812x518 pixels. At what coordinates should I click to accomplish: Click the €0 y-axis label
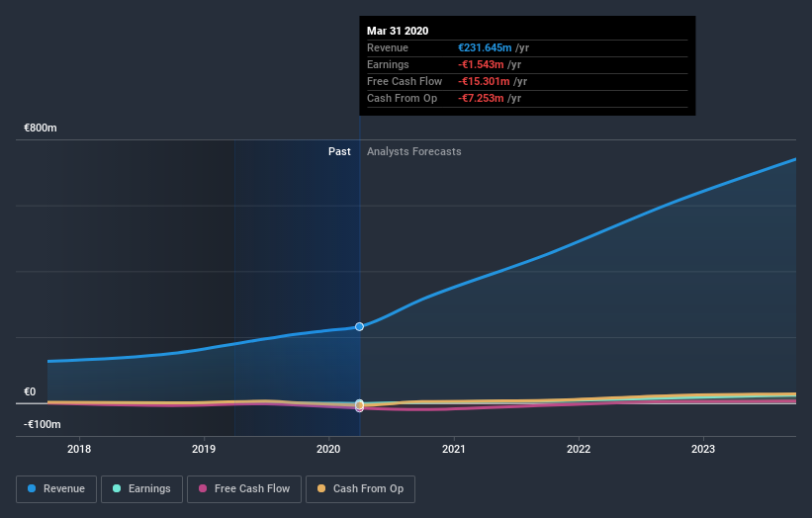[30, 391]
